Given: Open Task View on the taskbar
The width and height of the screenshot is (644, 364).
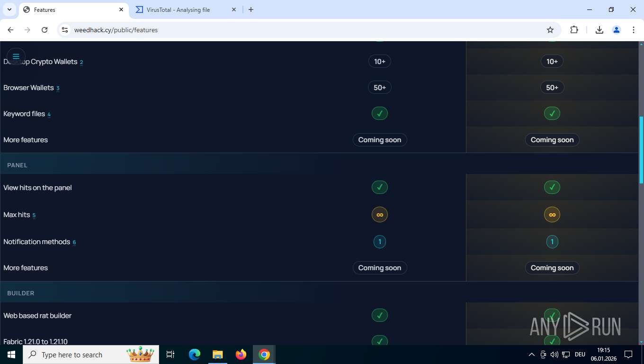Looking at the screenshot, I should pos(170,355).
